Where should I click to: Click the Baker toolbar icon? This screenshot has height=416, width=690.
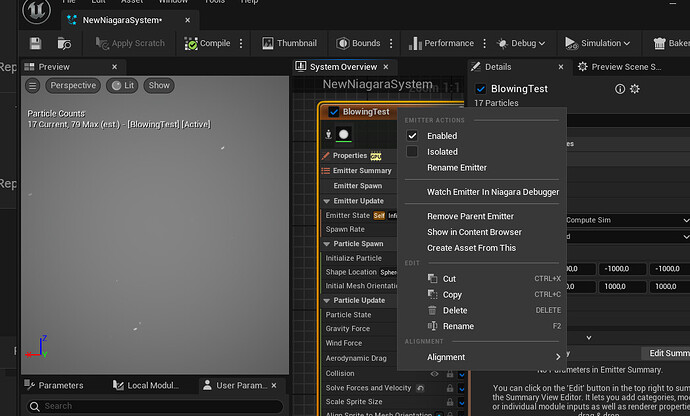(x=671, y=43)
